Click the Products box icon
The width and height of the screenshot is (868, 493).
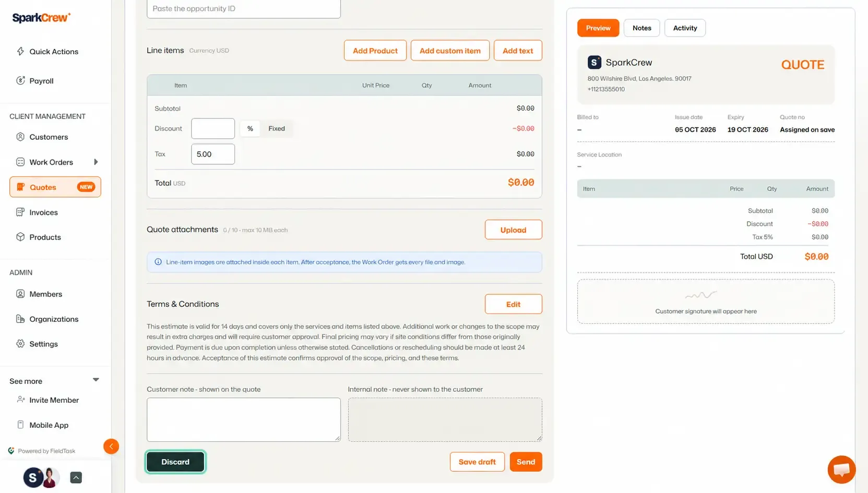(20, 237)
